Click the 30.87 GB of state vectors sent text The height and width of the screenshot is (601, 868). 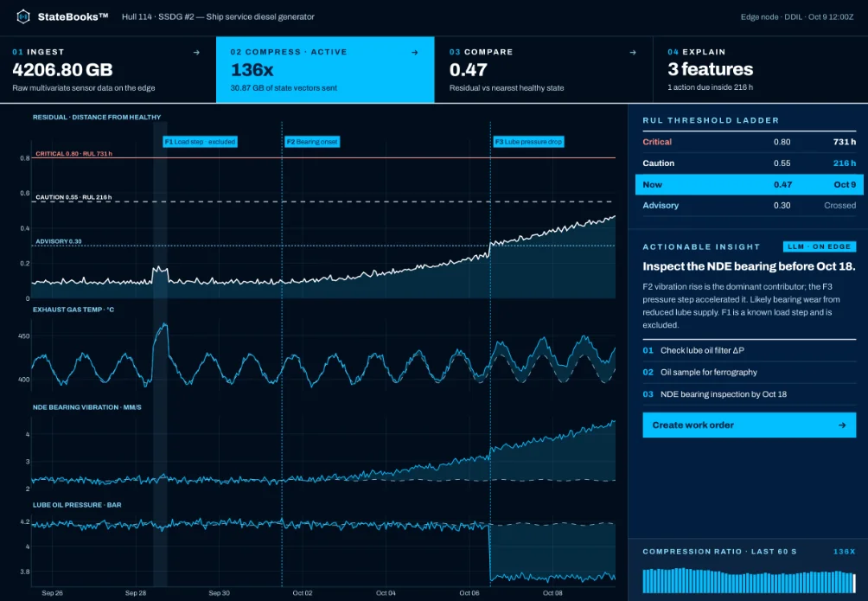284,88
